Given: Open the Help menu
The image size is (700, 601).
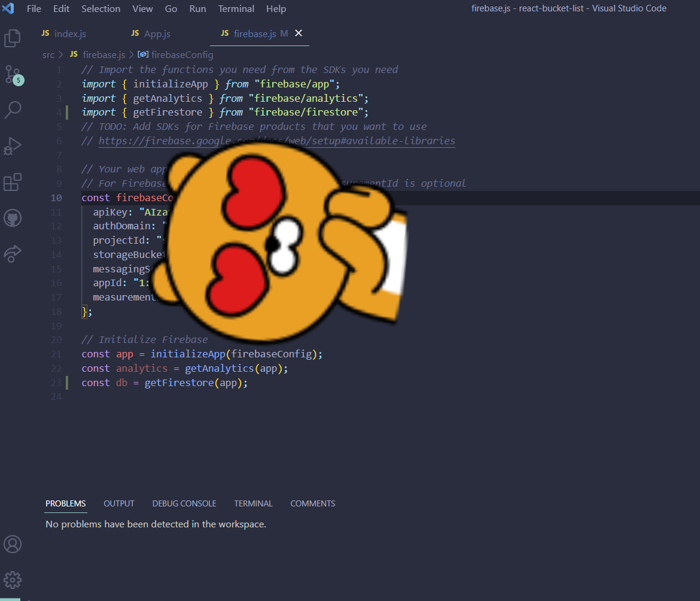Looking at the screenshot, I should tap(276, 8).
